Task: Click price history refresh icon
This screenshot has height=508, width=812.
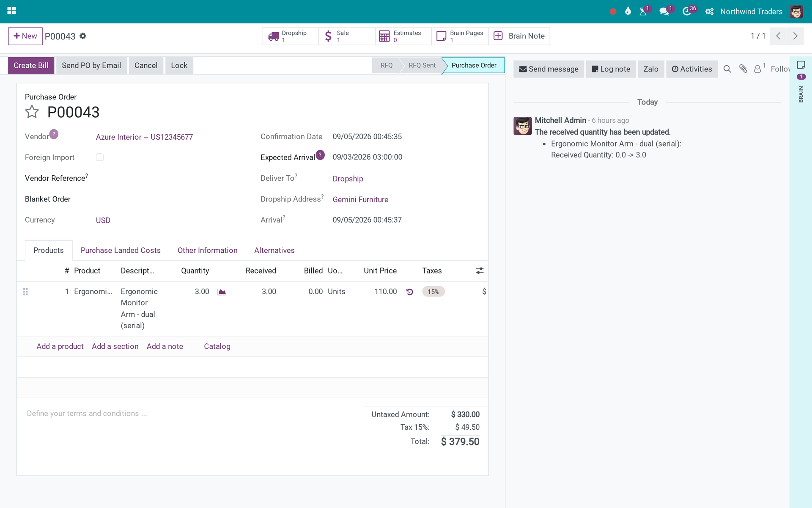Action: pyautogui.click(x=409, y=292)
